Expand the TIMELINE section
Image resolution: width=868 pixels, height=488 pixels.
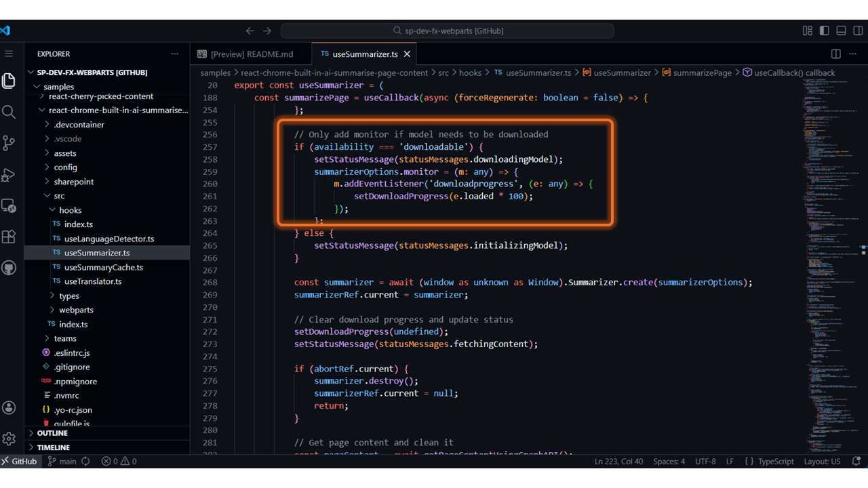pos(54,447)
